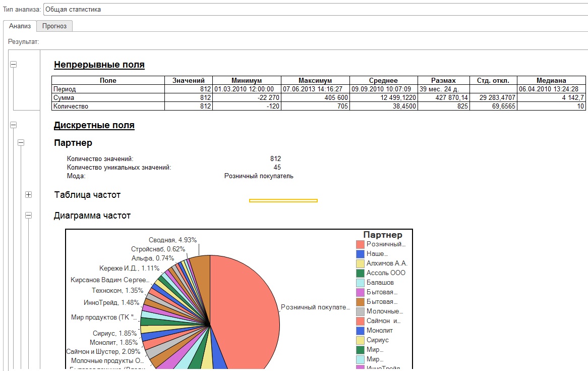Screen dimensions: 588x371
Task: Click the Количество уникальных значений label
Action: pyautogui.click(x=119, y=168)
